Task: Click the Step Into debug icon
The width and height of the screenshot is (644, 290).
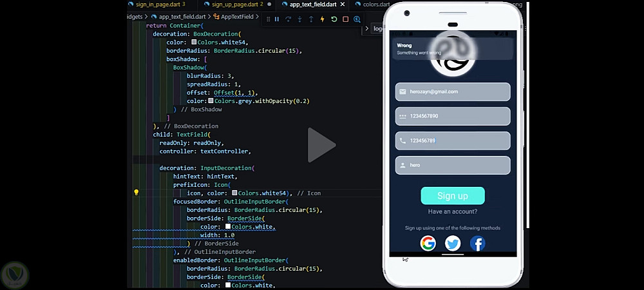Action: click(300, 19)
